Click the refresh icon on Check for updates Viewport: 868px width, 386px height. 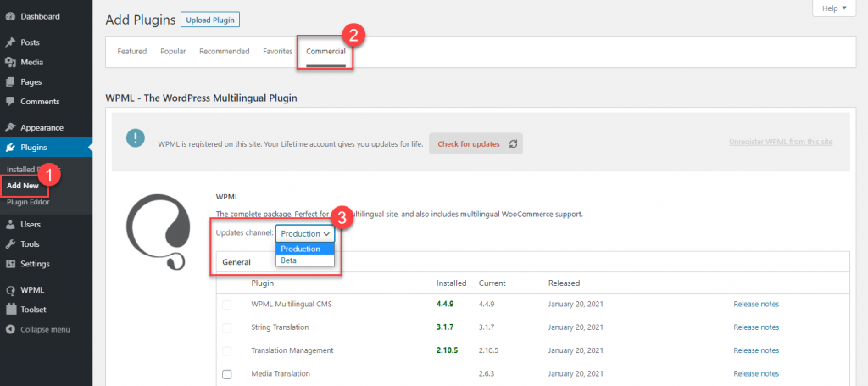[x=513, y=144]
